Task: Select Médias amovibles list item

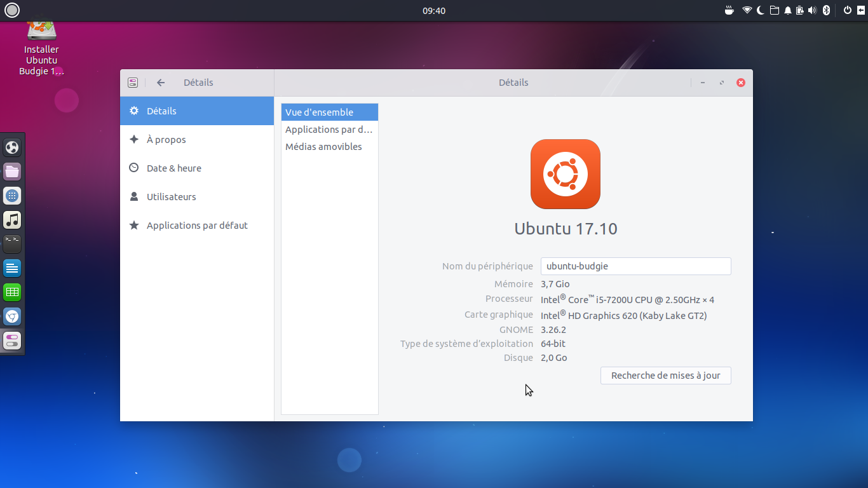Action: [330, 147]
